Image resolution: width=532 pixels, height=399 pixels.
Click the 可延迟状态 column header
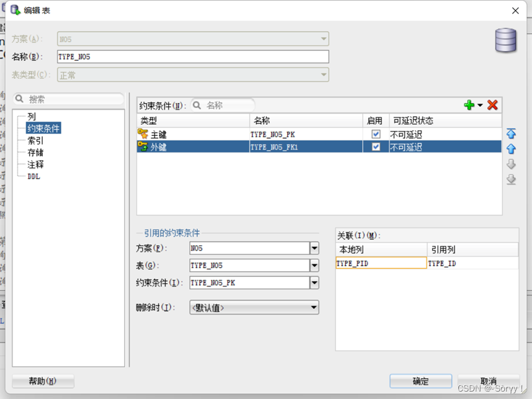pyautogui.click(x=445, y=120)
